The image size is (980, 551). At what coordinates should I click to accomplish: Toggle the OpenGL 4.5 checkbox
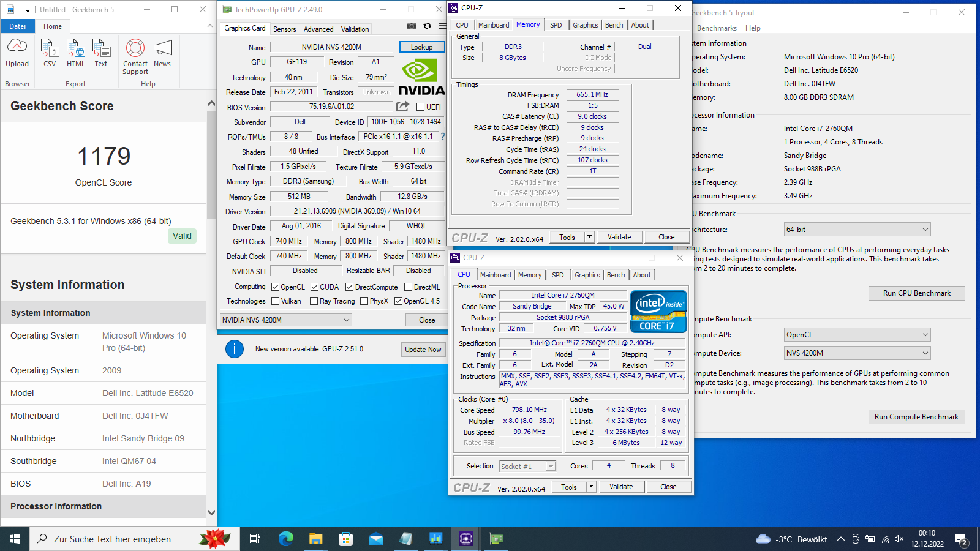(398, 301)
